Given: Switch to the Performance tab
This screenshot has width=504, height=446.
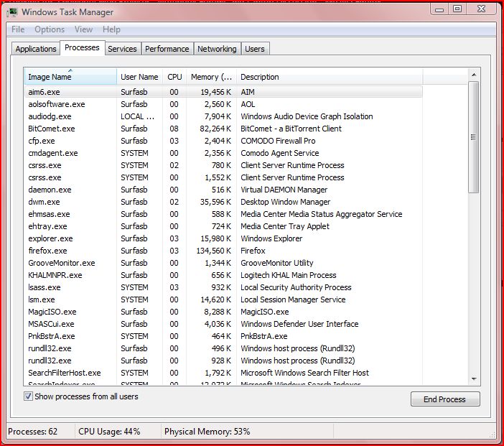Looking at the screenshot, I should click(x=167, y=49).
